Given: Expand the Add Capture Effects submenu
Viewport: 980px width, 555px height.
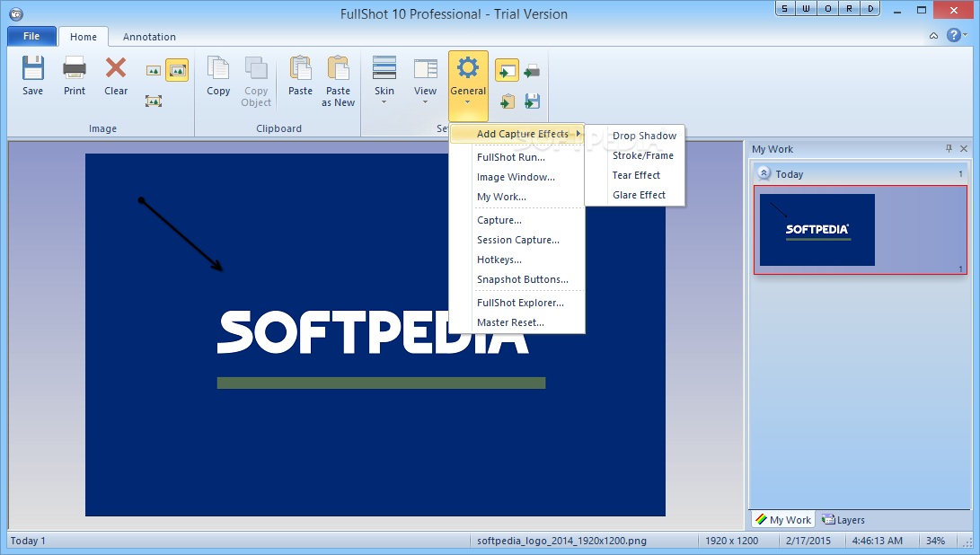Looking at the screenshot, I should (x=517, y=134).
